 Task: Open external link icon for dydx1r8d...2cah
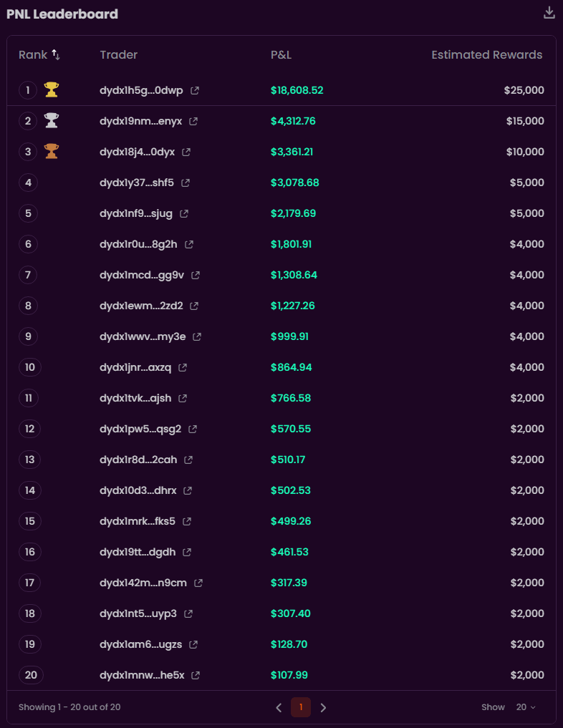point(188,460)
